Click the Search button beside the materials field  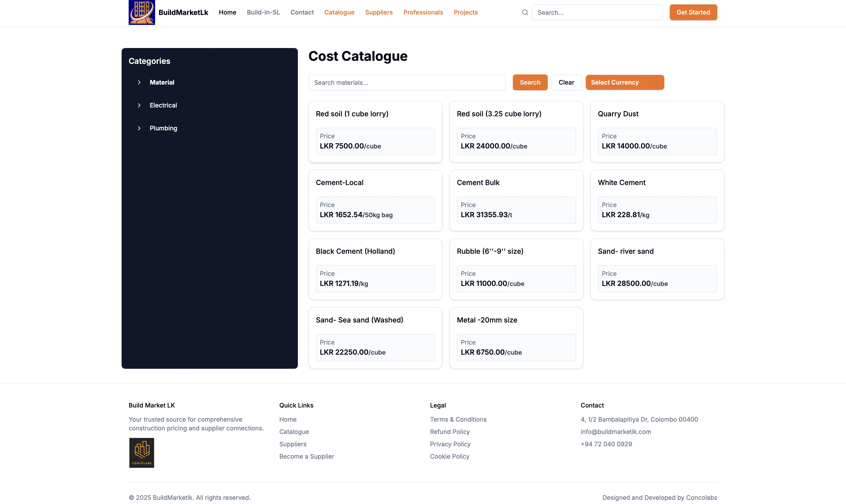(530, 82)
